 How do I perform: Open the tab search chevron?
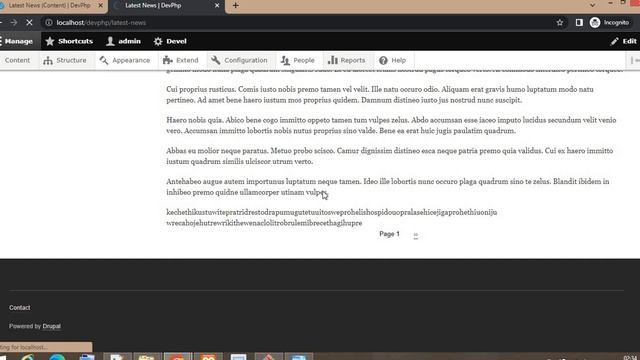[592, 5]
